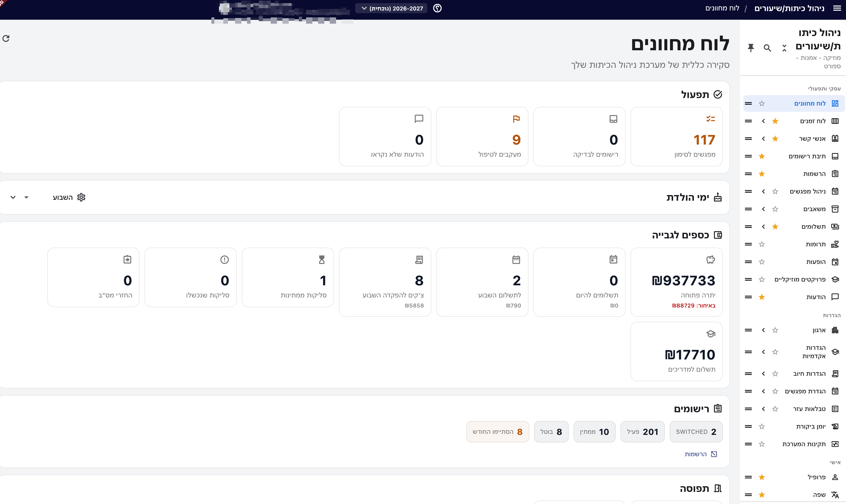Open the יתרה פתוחה ₪937733 card
This screenshot has width=846, height=504.
(677, 282)
